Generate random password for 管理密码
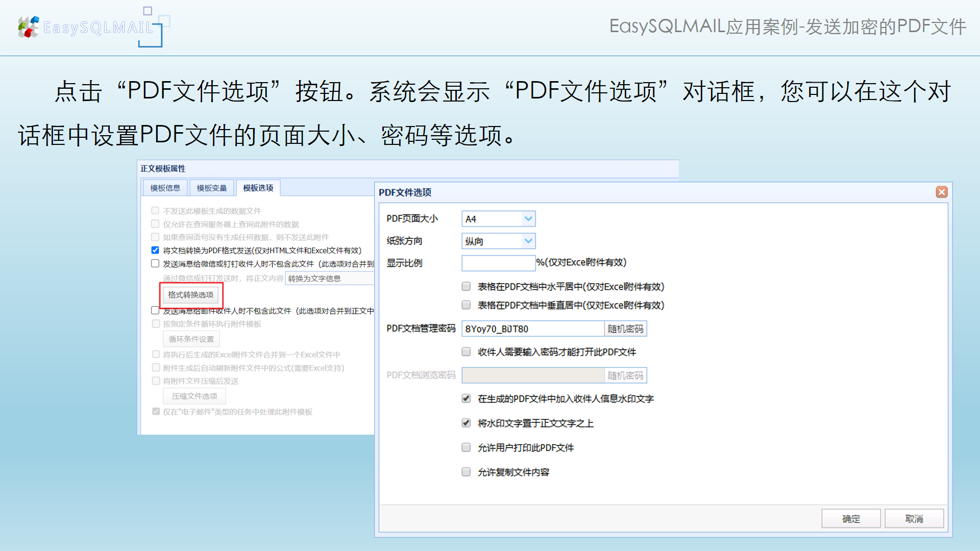The width and height of the screenshot is (980, 551). coord(625,329)
